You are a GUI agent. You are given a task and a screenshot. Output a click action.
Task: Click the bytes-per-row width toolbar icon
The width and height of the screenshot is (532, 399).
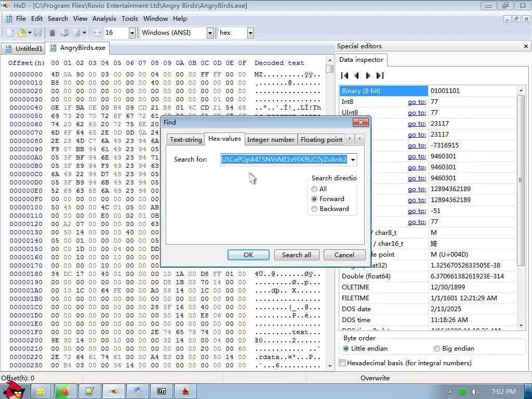[97, 33]
